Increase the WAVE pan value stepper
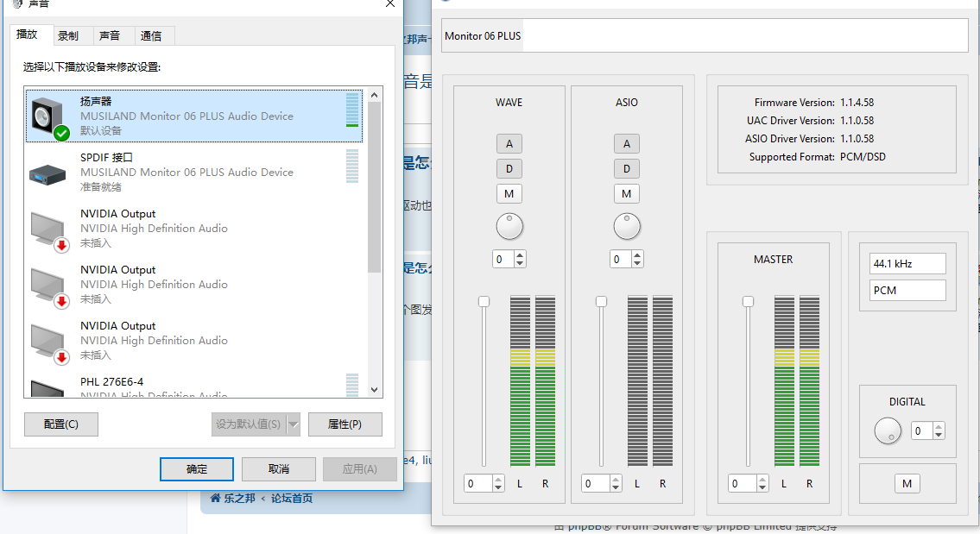This screenshot has width=980, height=534. tap(520, 255)
